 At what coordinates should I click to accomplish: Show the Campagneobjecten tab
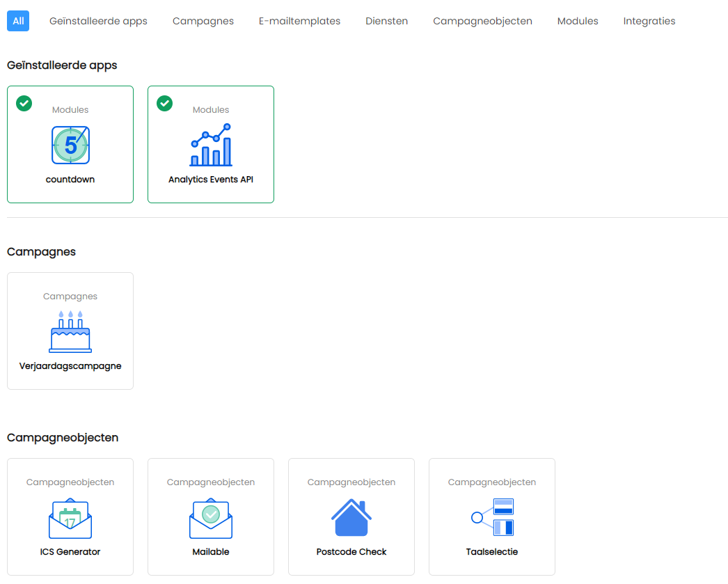[482, 21]
